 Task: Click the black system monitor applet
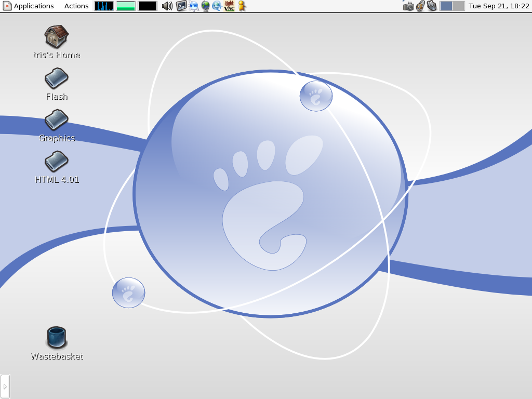(x=148, y=6)
